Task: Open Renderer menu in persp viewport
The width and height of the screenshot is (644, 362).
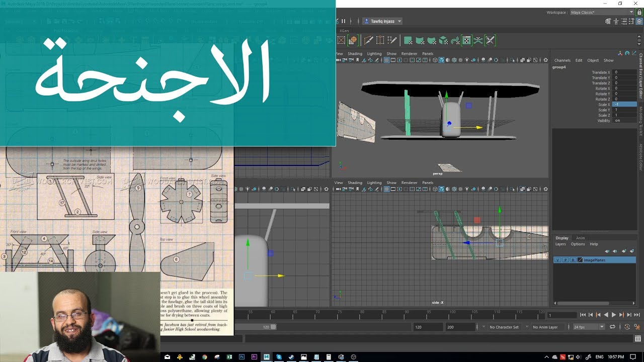Action: pos(409,54)
